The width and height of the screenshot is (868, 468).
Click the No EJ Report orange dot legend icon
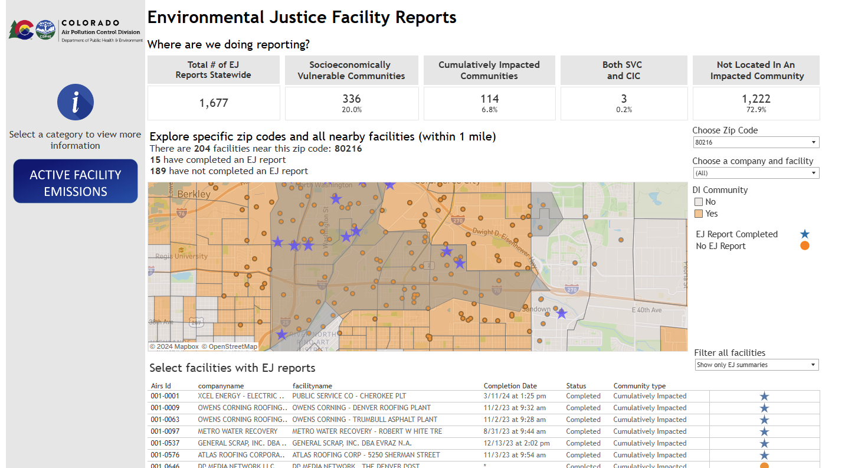tap(805, 246)
